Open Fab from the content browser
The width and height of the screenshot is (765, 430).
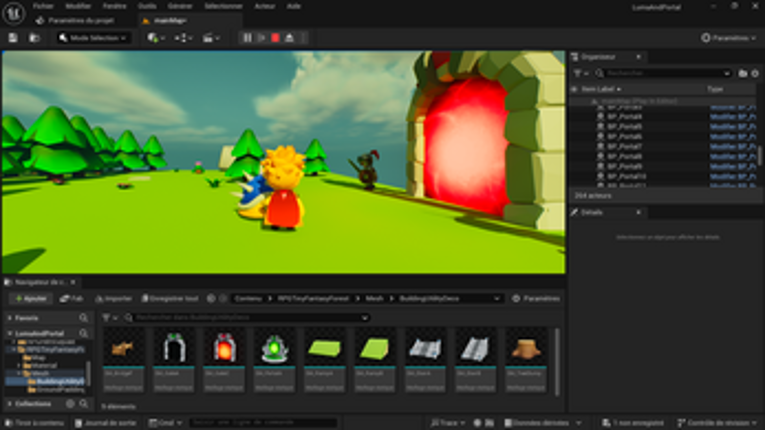click(x=72, y=299)
